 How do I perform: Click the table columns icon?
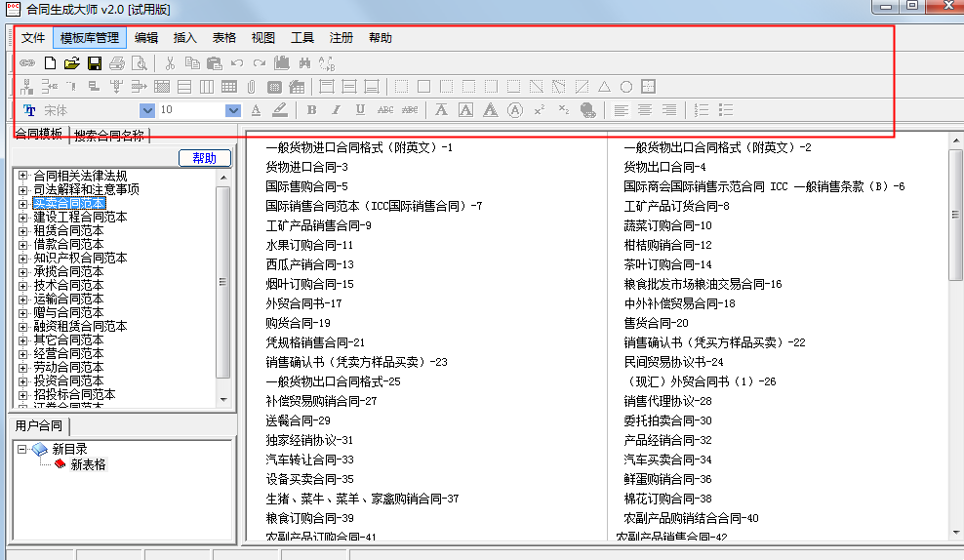207,87
